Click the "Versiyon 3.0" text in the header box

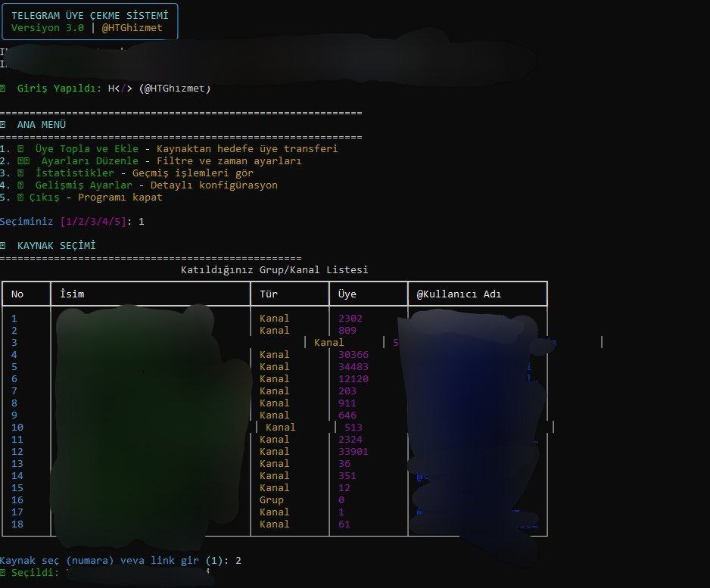(48, 27)
